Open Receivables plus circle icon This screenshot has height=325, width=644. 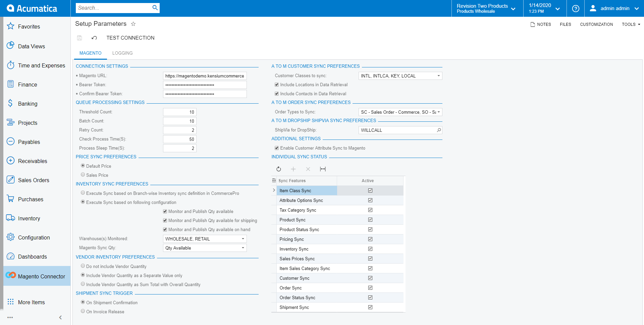click(10, 160)
